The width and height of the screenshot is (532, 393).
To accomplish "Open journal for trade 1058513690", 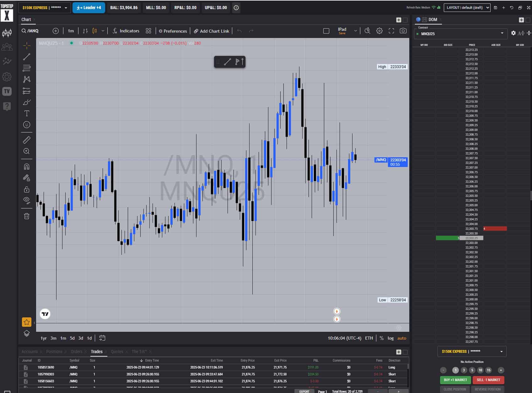I will [x=26, y=367].
